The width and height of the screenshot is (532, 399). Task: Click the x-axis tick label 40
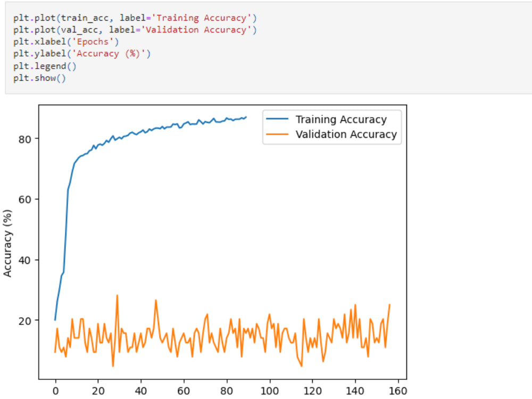141,391
